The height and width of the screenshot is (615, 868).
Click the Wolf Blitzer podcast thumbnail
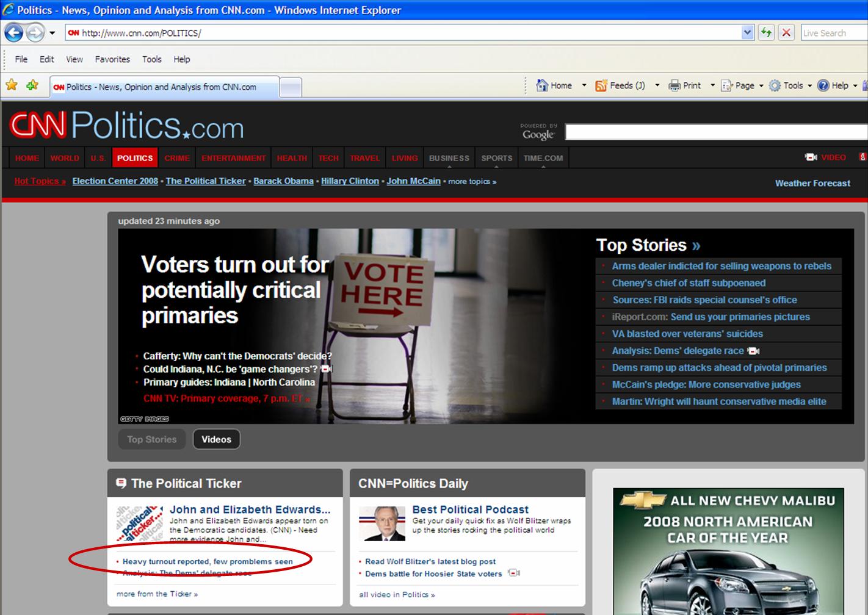click(x=382, y=523)
